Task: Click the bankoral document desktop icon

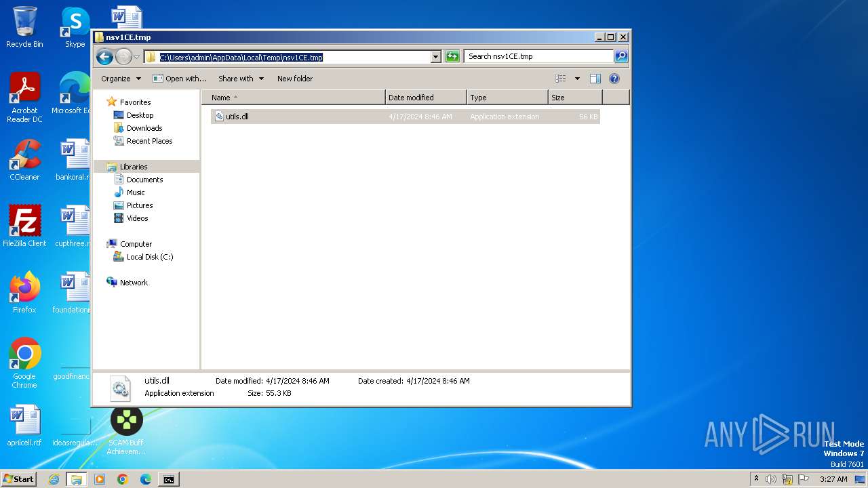Action: [x=73, y=160]
